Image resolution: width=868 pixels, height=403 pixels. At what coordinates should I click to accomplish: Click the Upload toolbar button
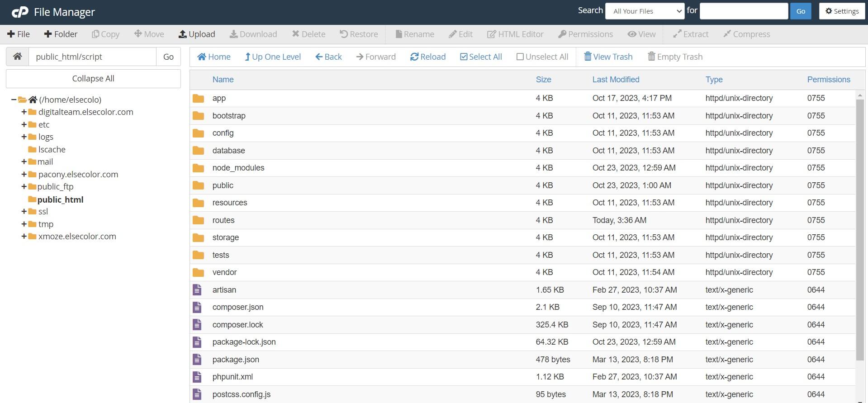coord(197,34)
